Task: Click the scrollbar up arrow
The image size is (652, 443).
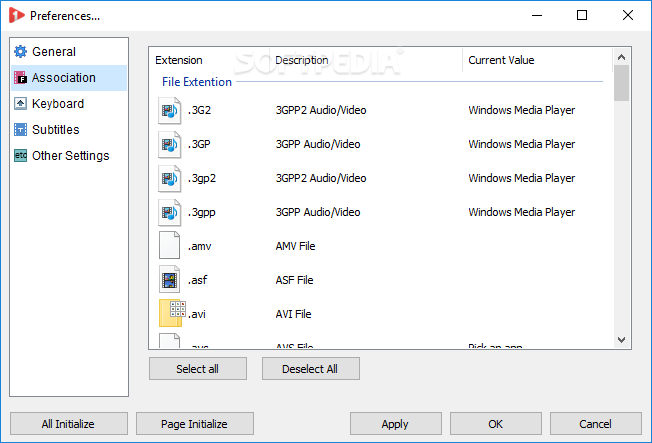Action: [x=621, y=57]
